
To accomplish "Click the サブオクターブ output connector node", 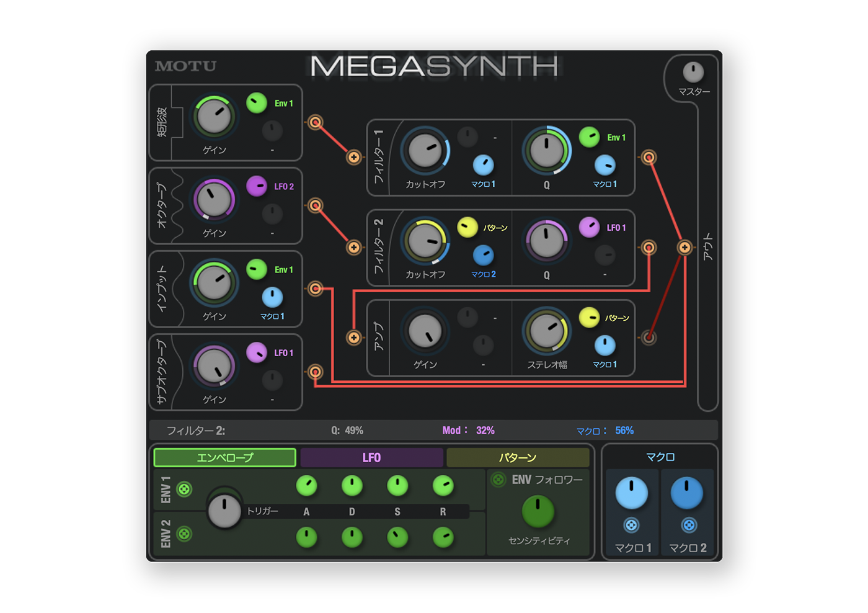I will pos(316,372).
